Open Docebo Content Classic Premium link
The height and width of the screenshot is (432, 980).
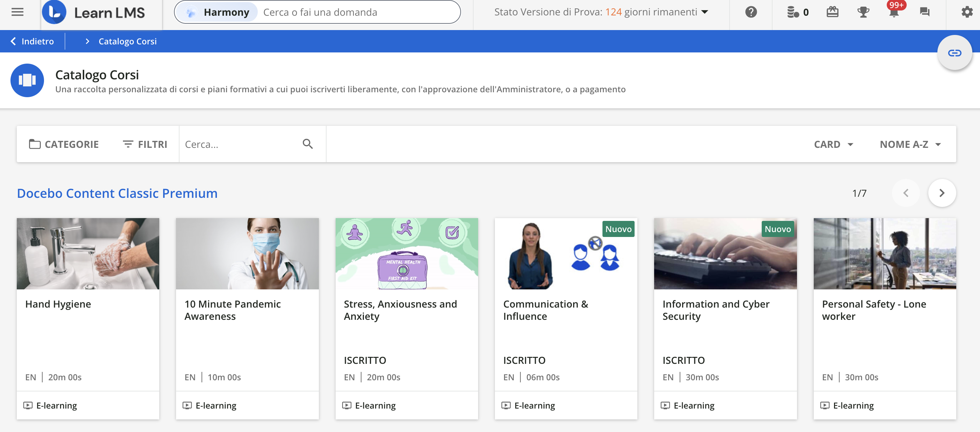pos(117,193)
